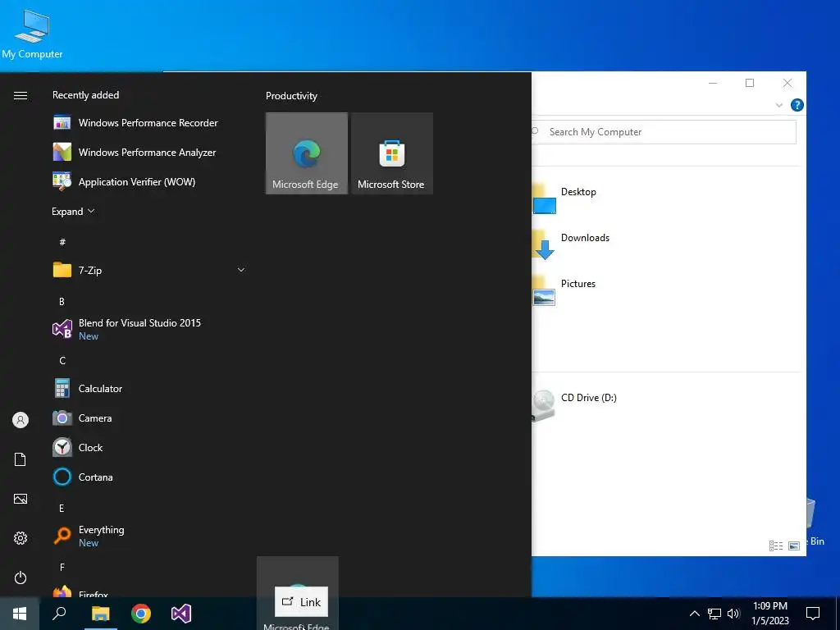Jump to letter # index header

click(62, 242)
